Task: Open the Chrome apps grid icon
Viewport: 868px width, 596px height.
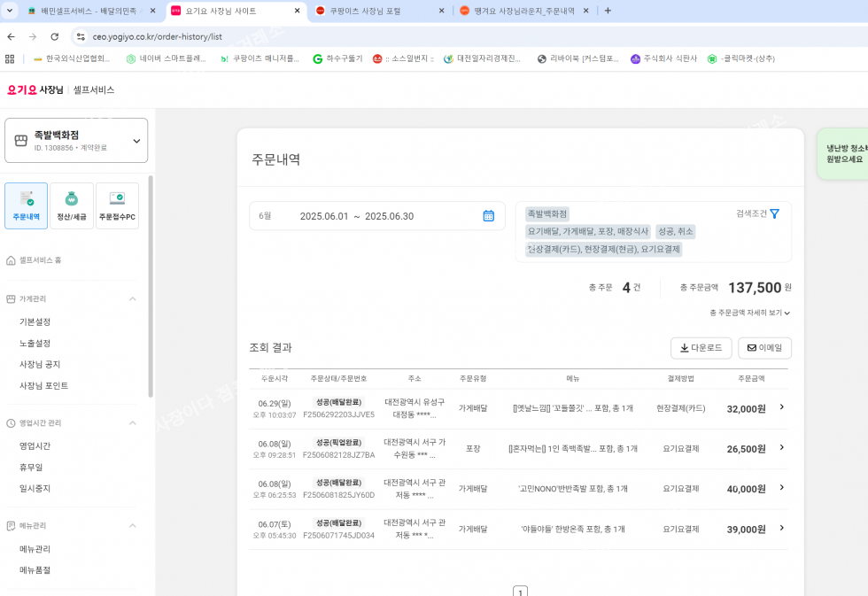Action: [10, 58]
